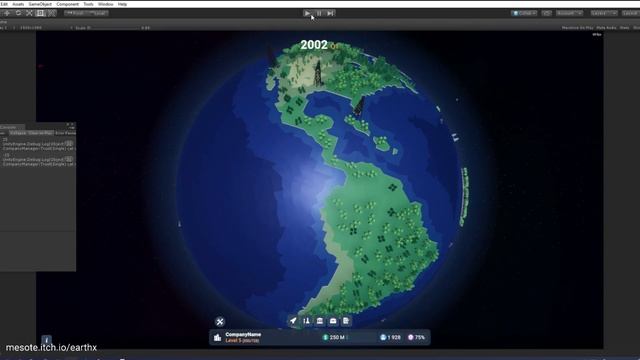Toggle Collapse in the Console panel
This screenshot has width=640, height=360.
[18, 133]
